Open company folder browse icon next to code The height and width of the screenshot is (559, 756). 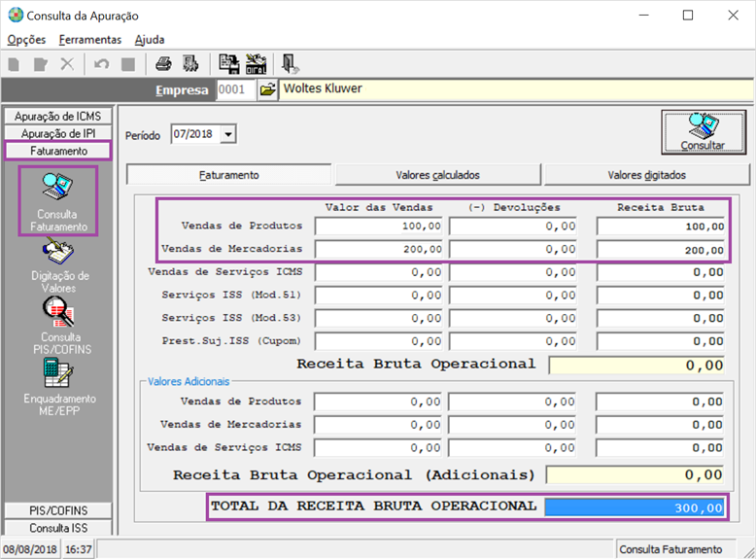[x=267, y=89]
